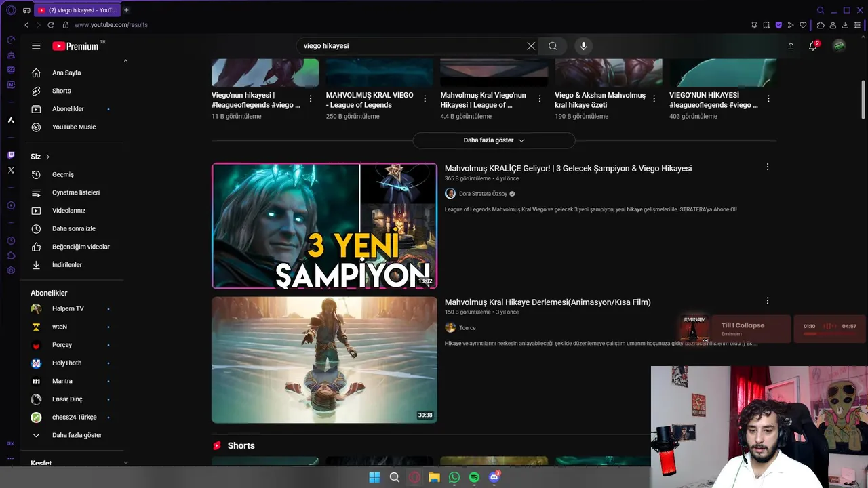Open options for Mahvolmuş Kral Viego'nun Hikayesi short
Image resolution: width=868 pixels, height=488 pixels.
pos(540,99)
